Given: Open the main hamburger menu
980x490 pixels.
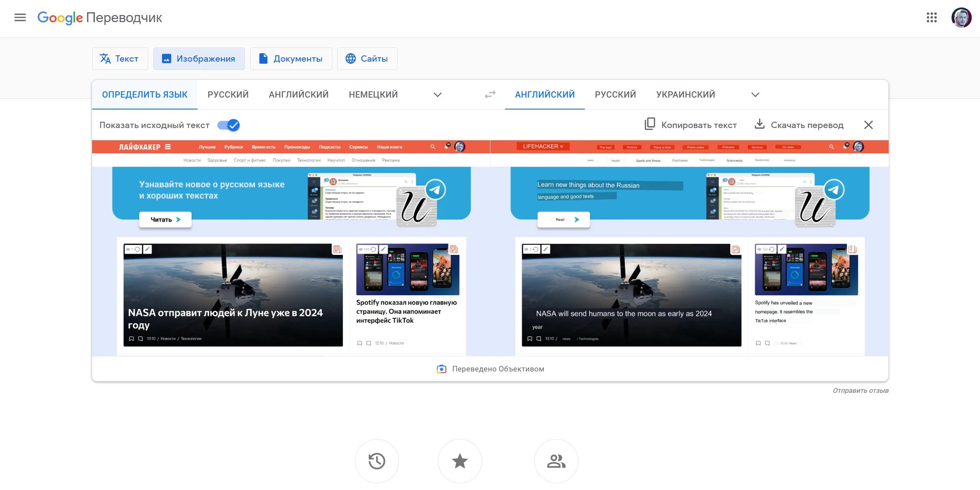Looking at the screenshot, I should (20, 17).
